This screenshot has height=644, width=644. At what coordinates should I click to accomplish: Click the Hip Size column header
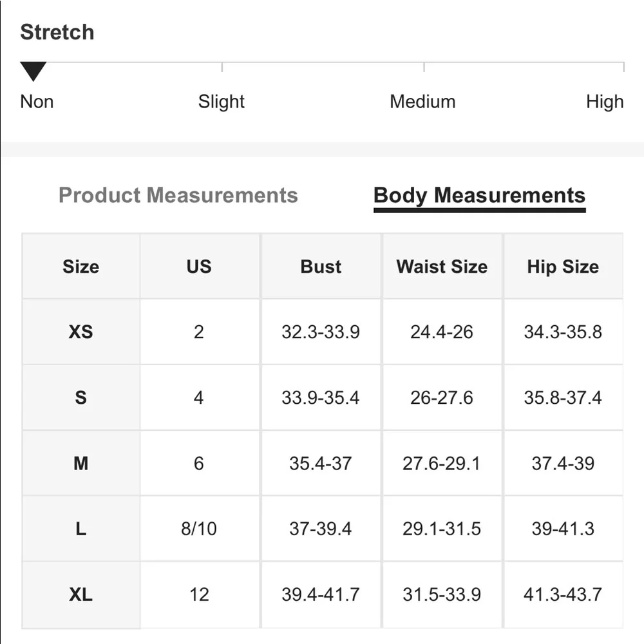click(563, 267)
